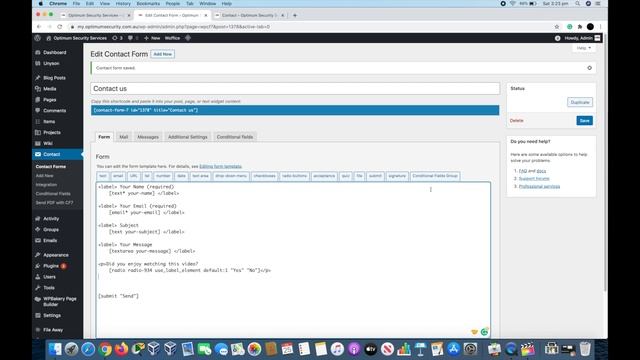Viewport: 640px width, 360px height.
Task: Reload the page in Chrome
Action: pos(60,27)
